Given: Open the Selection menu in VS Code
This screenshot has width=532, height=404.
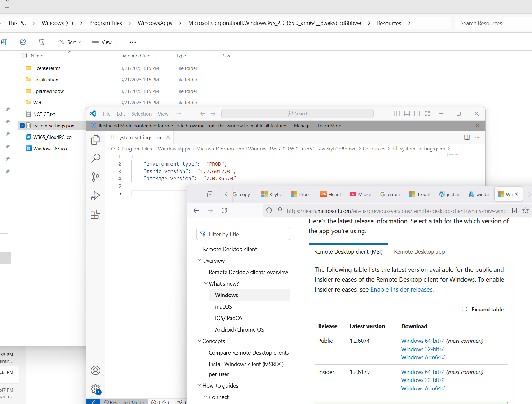Looking at the screenshot, I should pos(142,114).
